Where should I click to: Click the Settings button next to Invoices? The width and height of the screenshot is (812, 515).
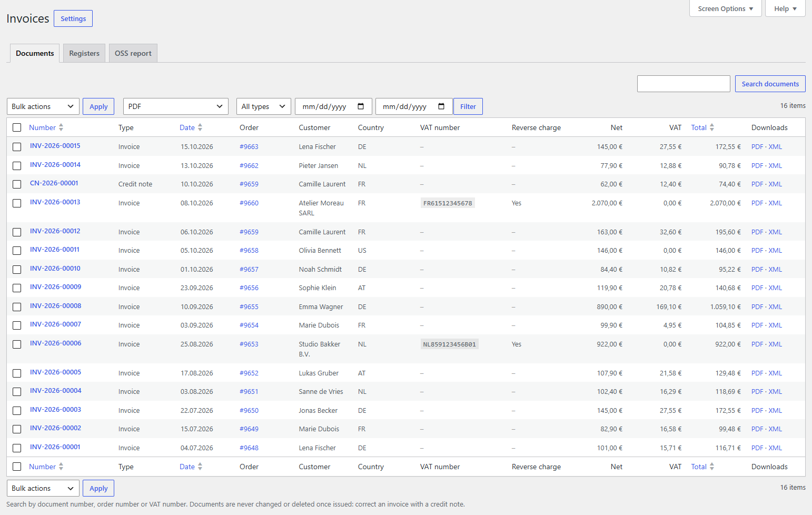[x=73, y=18]
